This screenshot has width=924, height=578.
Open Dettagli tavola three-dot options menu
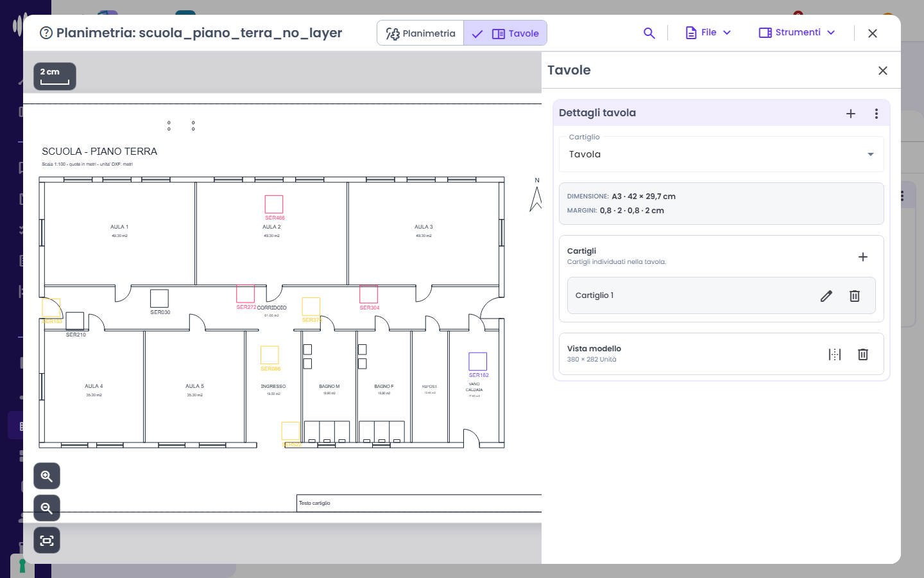877,114
